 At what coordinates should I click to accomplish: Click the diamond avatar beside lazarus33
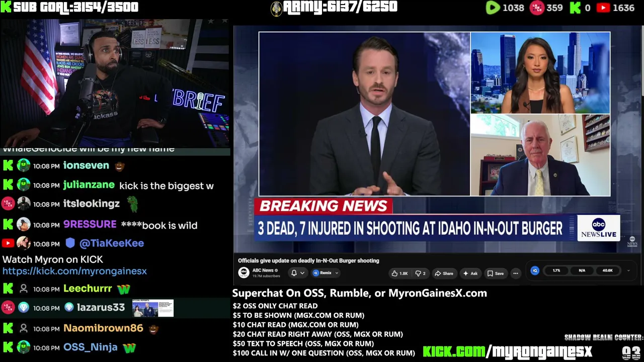coord(24,307)
